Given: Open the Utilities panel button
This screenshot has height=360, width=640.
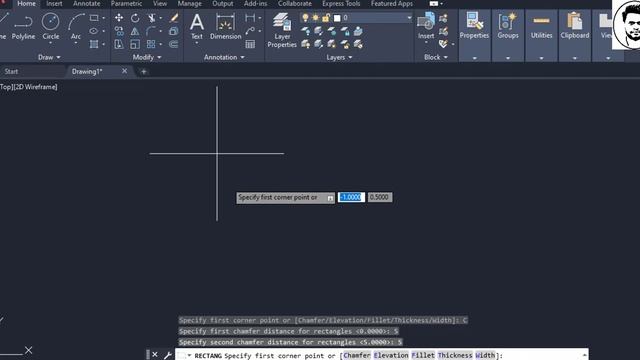Looking at the screenshot, I should pos(541,36).
